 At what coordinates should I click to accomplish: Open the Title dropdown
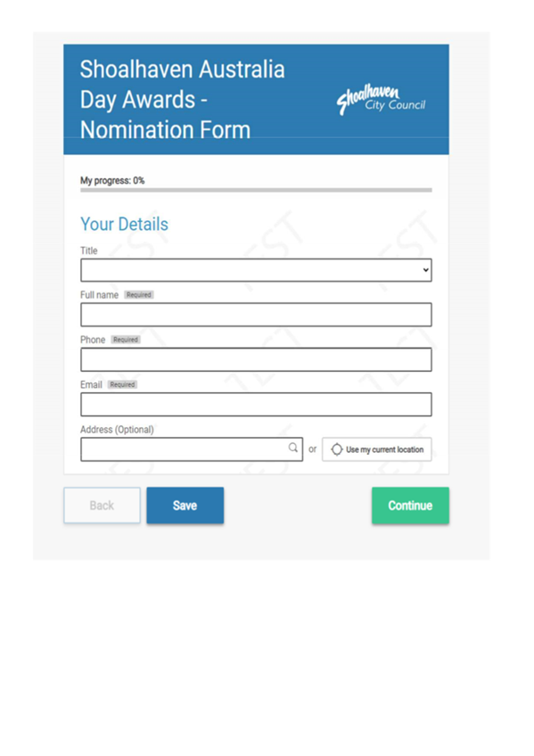click(256, 269)
